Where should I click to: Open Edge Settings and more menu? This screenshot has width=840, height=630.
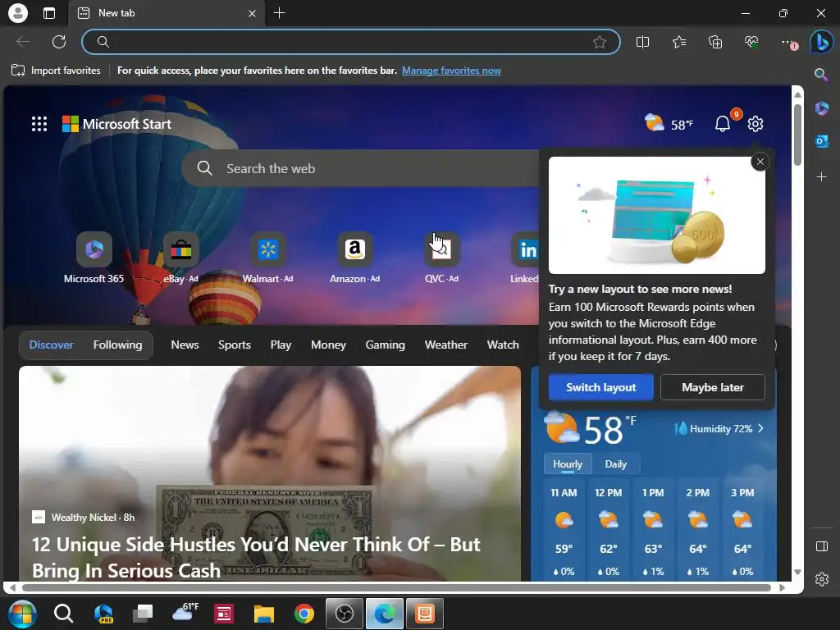[x=788, y=43]
